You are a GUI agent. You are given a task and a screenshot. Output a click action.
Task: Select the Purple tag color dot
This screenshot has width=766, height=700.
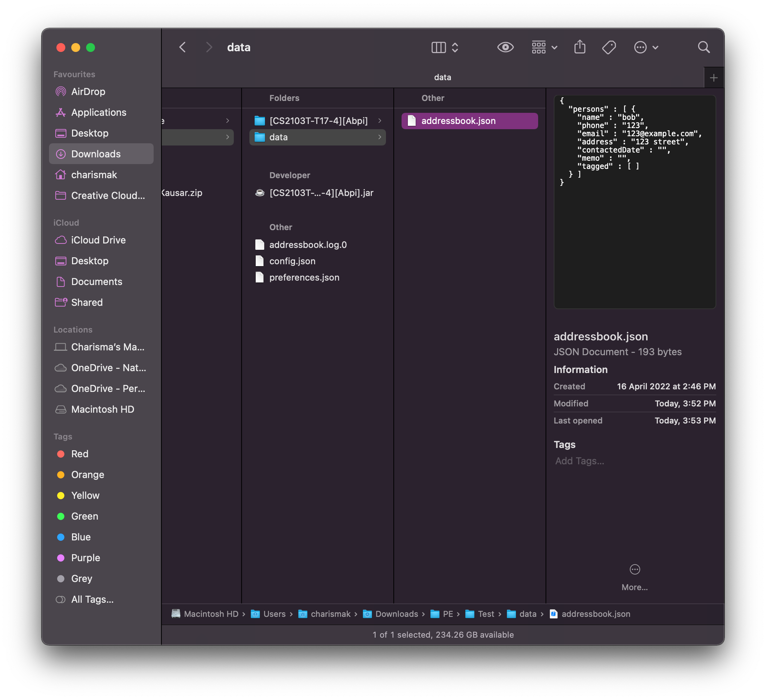coord(61,558)
